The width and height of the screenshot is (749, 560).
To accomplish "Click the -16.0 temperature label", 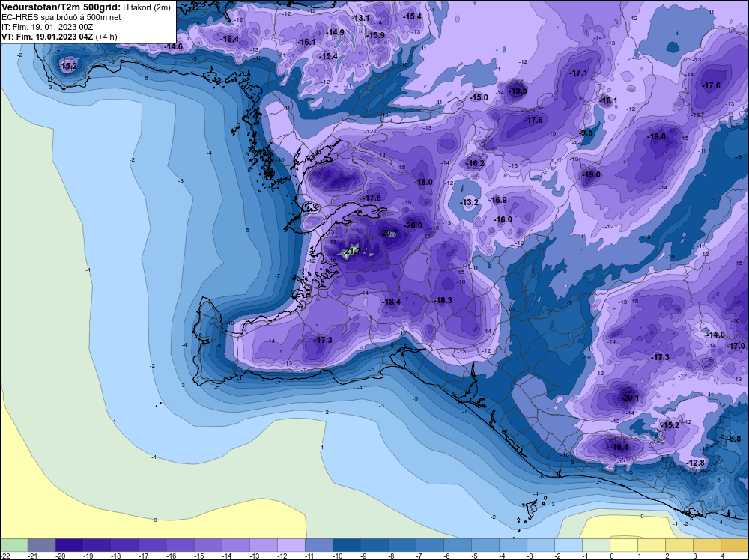I will [503, 219].
